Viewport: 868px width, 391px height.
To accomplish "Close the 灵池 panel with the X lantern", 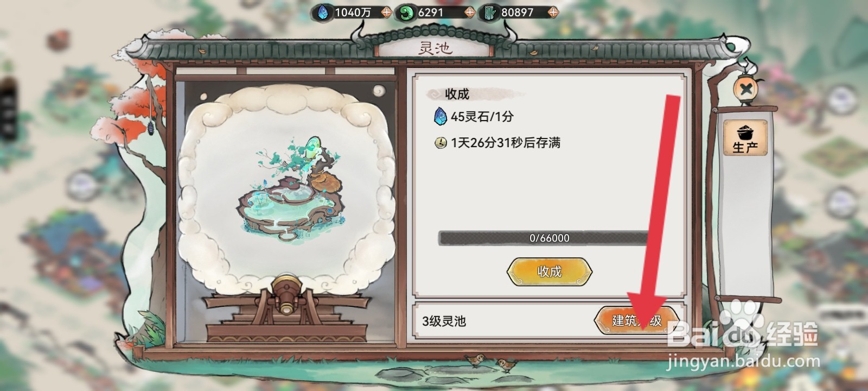I will click(746, 89).
